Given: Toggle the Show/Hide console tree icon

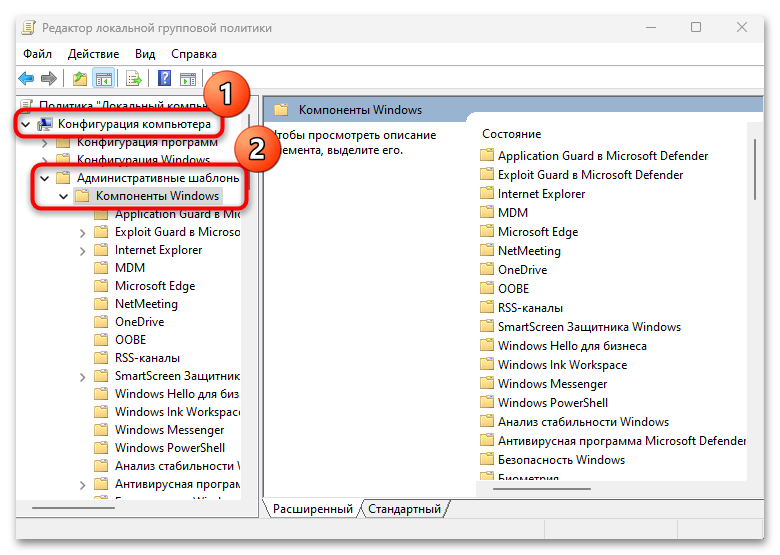Looking at the screenshot, I should (x=103, y=78).
